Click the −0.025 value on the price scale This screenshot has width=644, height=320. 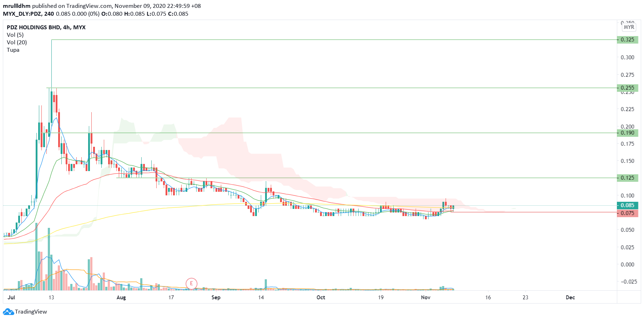(629, 282)
